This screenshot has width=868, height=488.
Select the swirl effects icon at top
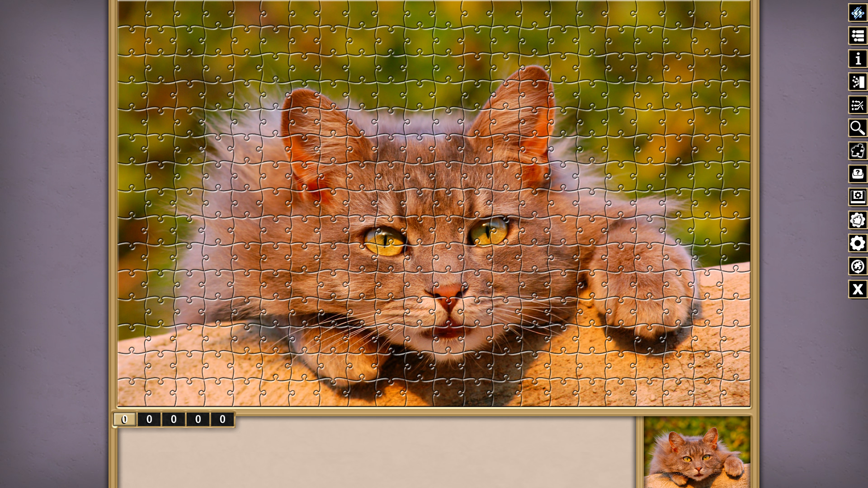point(857,13)
